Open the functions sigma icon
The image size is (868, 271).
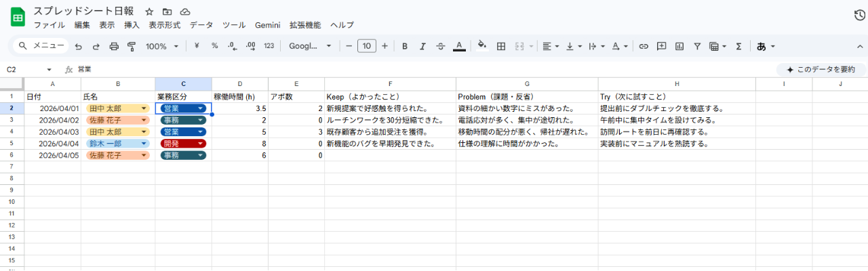click(x=738, y=46)
